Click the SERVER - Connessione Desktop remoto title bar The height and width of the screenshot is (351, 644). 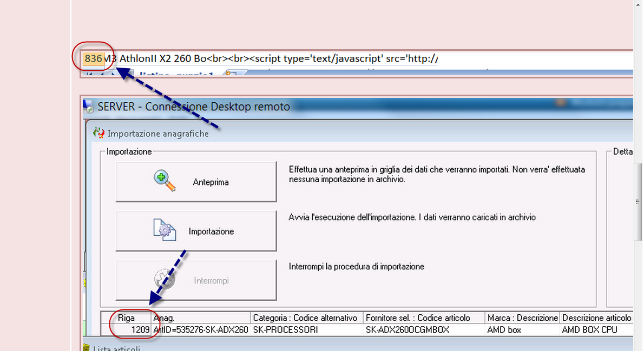(357, 107)
